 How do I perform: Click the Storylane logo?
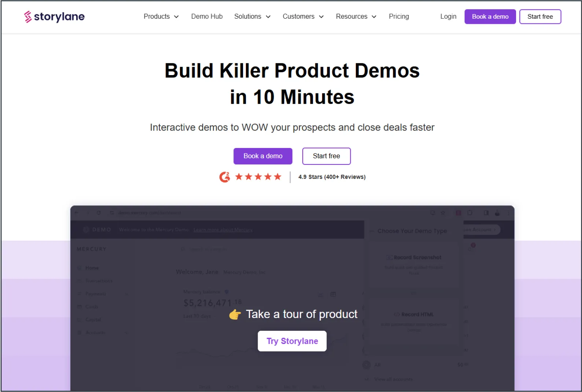click(x=54, y=16)
